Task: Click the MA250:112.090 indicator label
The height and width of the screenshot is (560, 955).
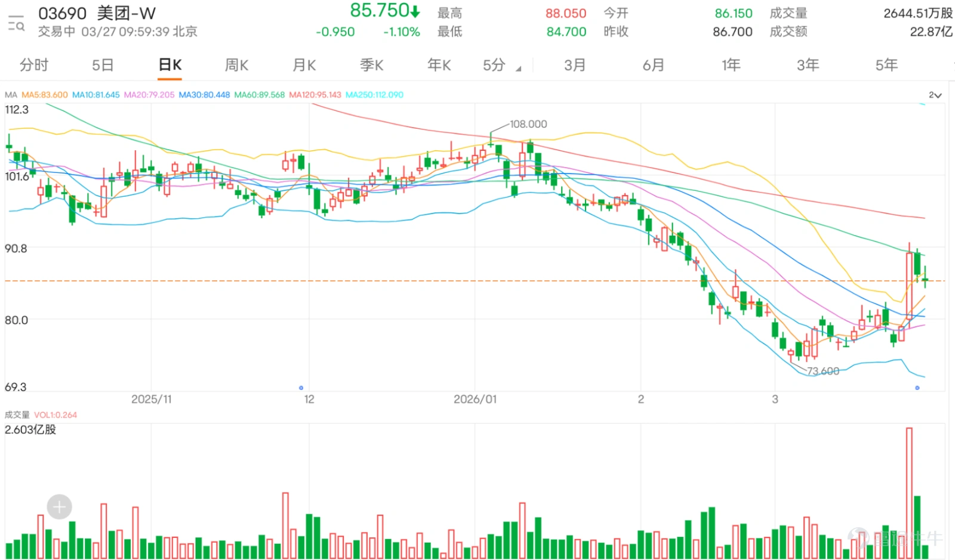Action: pos(375,95)
